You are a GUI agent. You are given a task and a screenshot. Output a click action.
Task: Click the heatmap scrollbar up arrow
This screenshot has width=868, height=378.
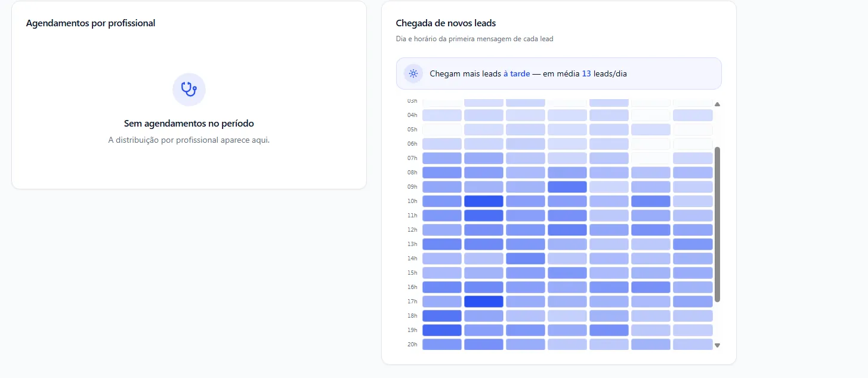(717, 105)
